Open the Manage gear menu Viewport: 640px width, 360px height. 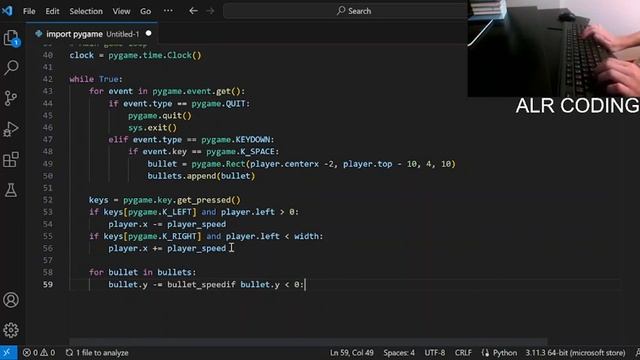(x=11, y=330)
